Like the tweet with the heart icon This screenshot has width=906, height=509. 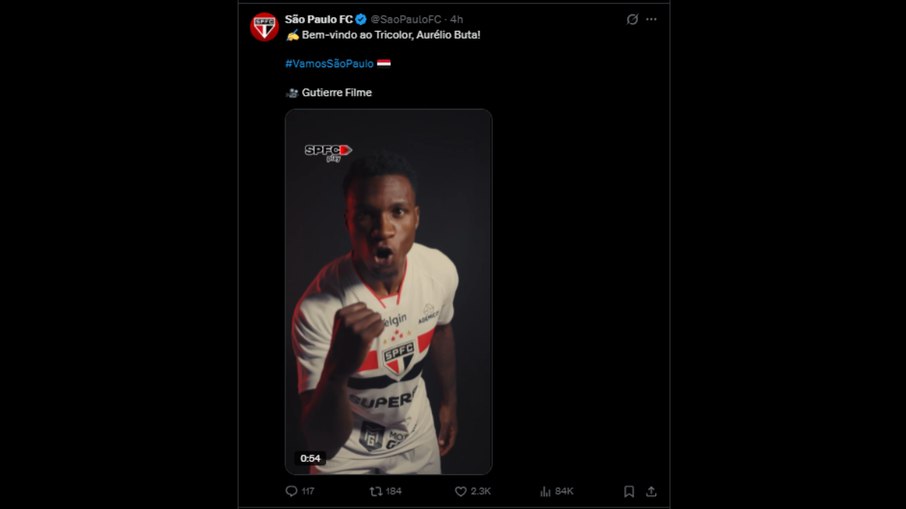(x=461, y=491)
